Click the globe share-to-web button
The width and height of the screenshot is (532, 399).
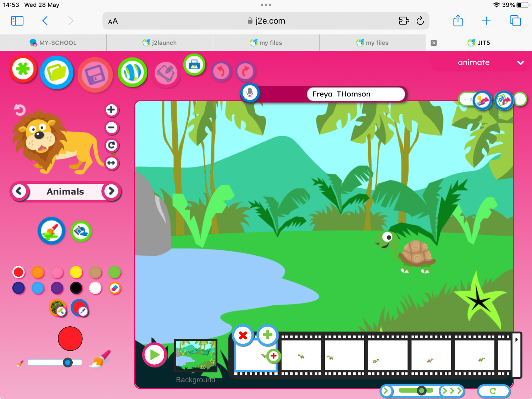pyautogui.click(x=133, y=72)
